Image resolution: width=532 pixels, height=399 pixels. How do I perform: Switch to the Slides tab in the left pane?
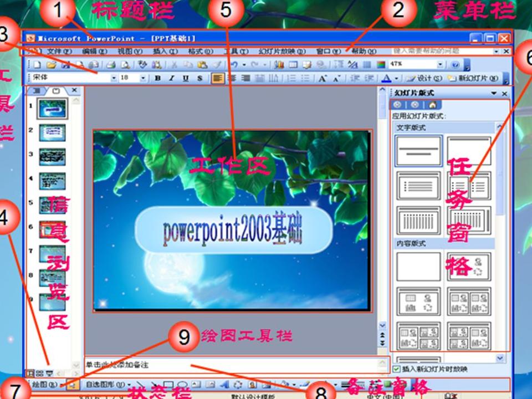point(56,90)
